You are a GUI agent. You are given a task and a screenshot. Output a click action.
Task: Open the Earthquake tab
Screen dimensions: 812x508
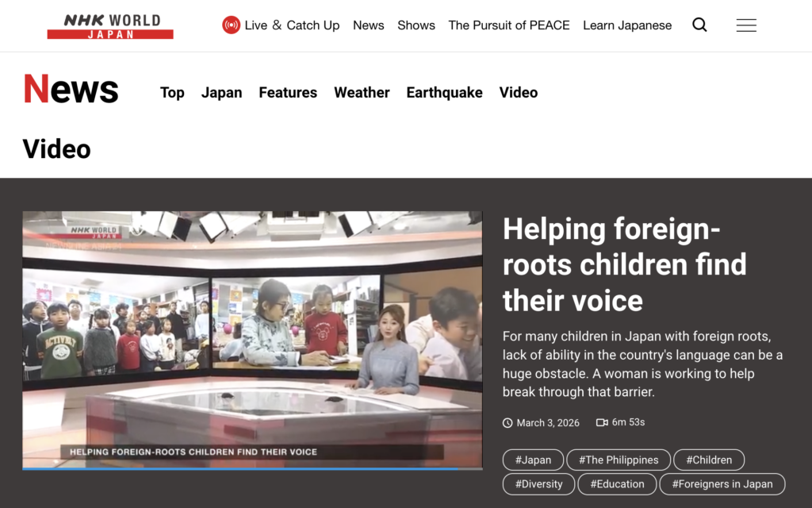click(x=444, y=93)
